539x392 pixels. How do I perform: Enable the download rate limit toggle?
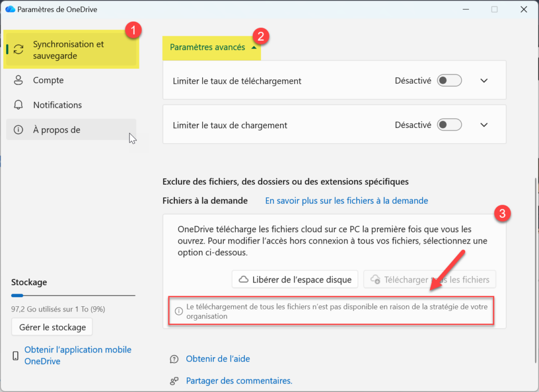450,81
